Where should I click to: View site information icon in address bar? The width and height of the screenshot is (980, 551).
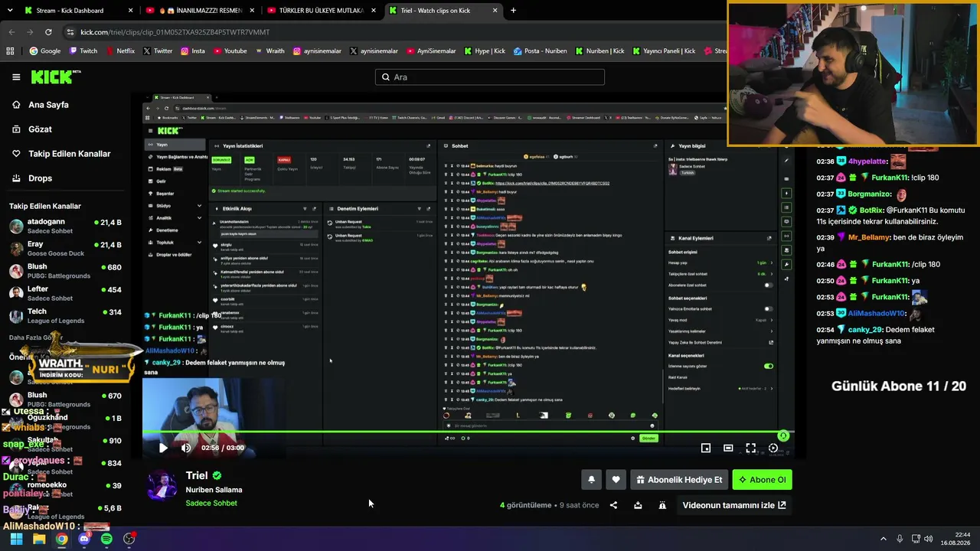click(70, 32)
